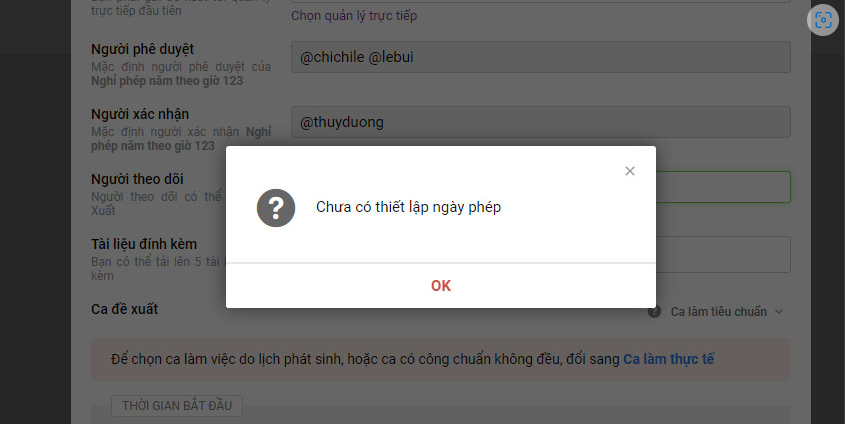The height and width of the screenshot is (424, 845).
Task: Click the pink info banner about ca làm việc
Action: coord(441,359)
